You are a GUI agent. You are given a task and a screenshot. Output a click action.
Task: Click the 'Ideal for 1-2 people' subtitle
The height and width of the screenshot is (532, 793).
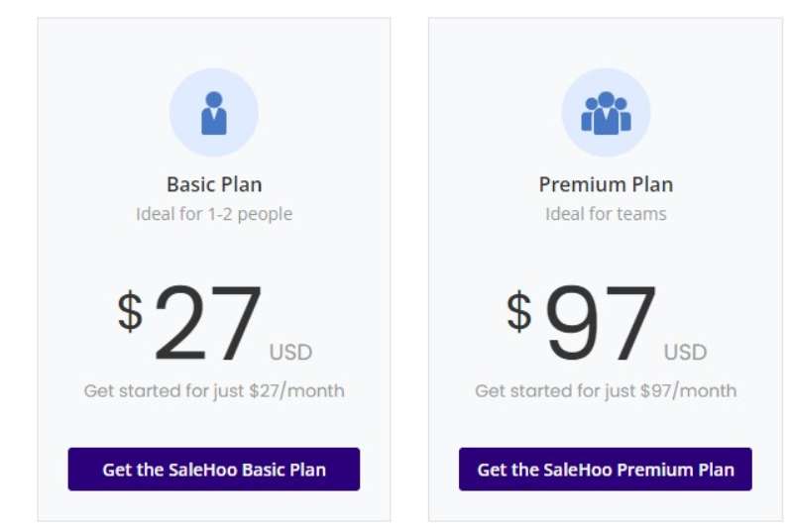214,214
